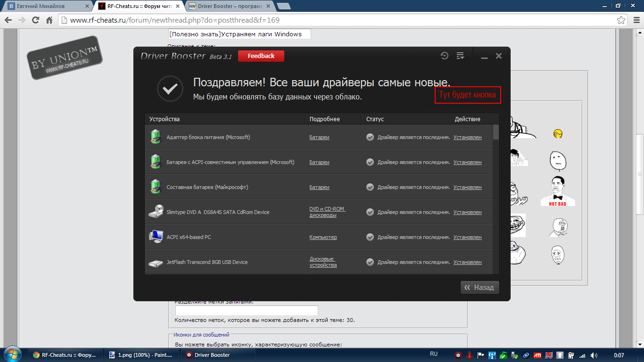Switch to 1.png Paint taskbar item
The width and height of the screenshot is (644, 362).
[142, 355]
